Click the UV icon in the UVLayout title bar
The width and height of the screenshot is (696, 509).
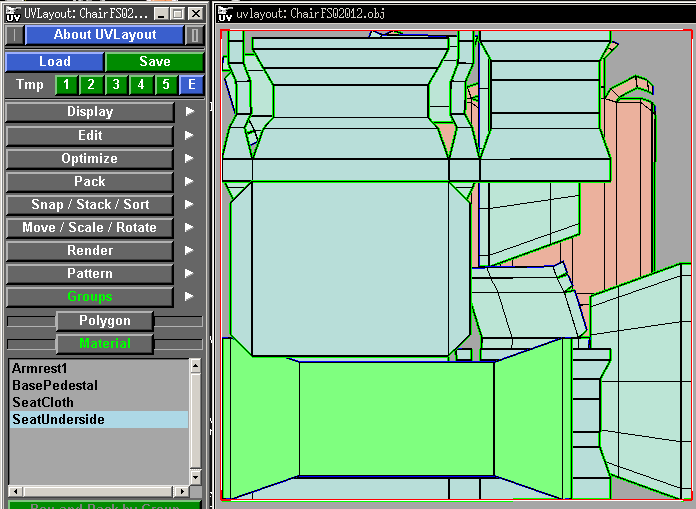coord(13,14)
